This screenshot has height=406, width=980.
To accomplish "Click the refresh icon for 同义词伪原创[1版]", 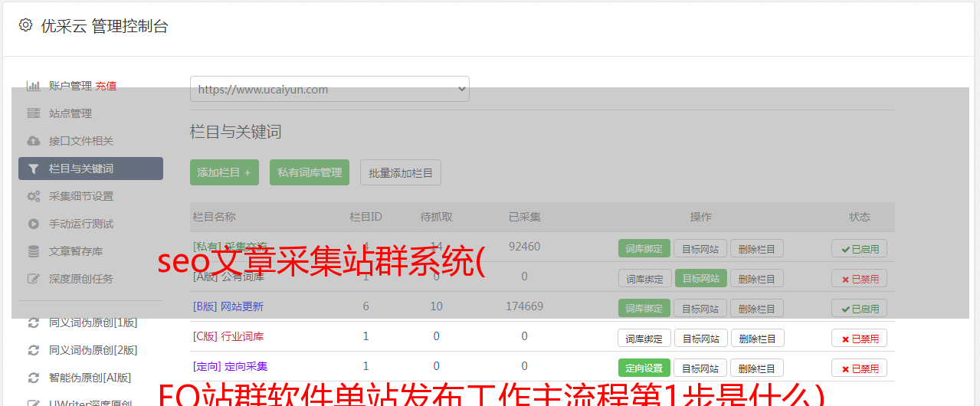I will click(33, 323).
